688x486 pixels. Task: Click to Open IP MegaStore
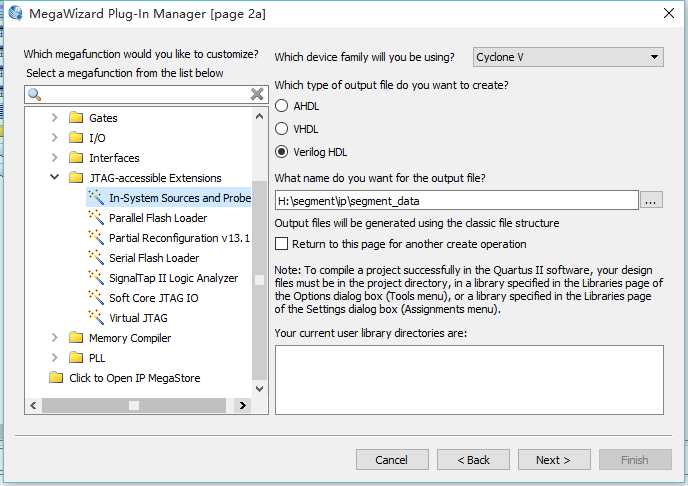pos(135,378)
